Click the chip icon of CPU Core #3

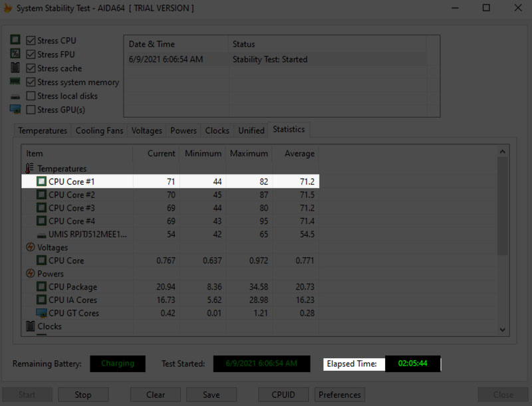pyautogui.click(x=41, y=208)
